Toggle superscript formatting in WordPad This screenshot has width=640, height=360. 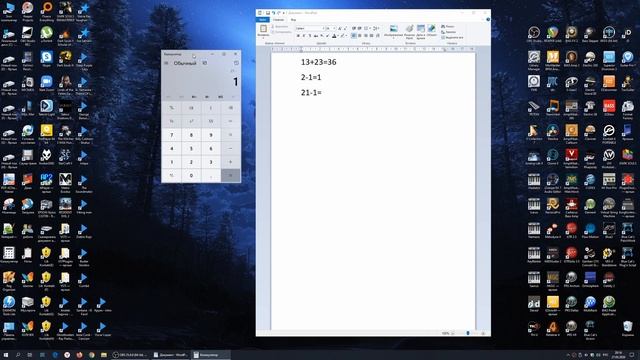[x=327, y=36]
